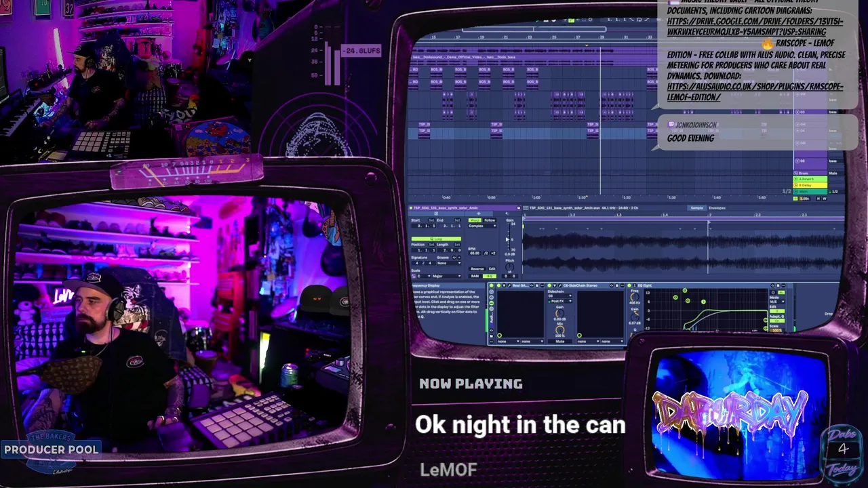Click the Producer Pool badge

[52, 449]
